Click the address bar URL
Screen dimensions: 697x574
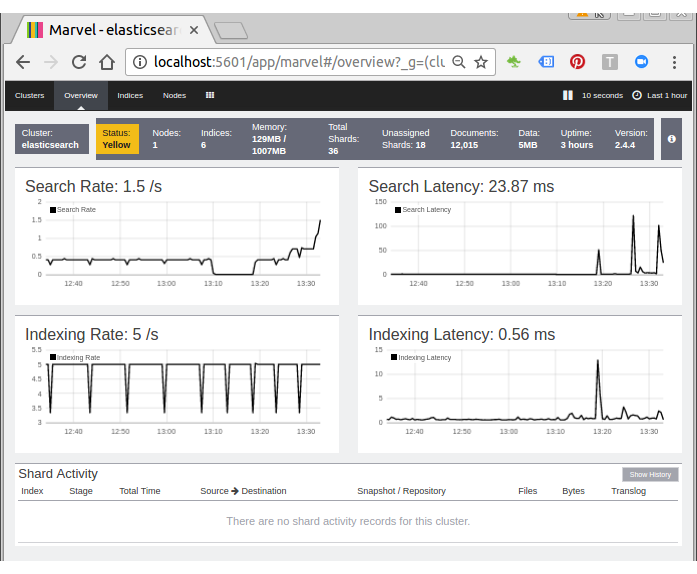(x=299, y=62)
